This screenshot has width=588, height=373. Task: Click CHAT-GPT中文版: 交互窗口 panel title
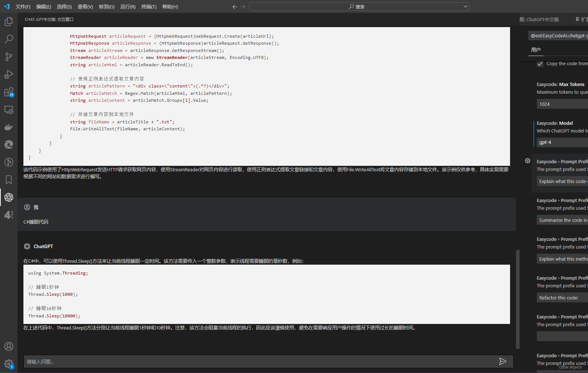click(x=49, y=19)
